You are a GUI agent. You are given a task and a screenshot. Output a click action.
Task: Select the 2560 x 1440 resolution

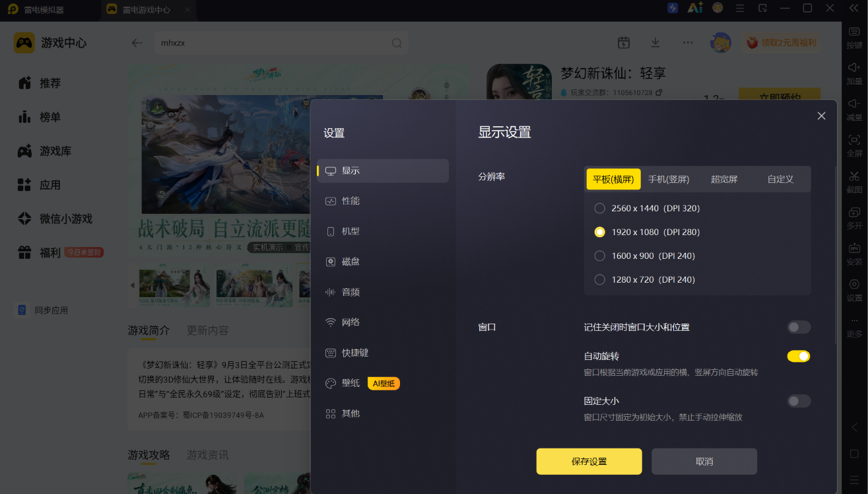647,208
